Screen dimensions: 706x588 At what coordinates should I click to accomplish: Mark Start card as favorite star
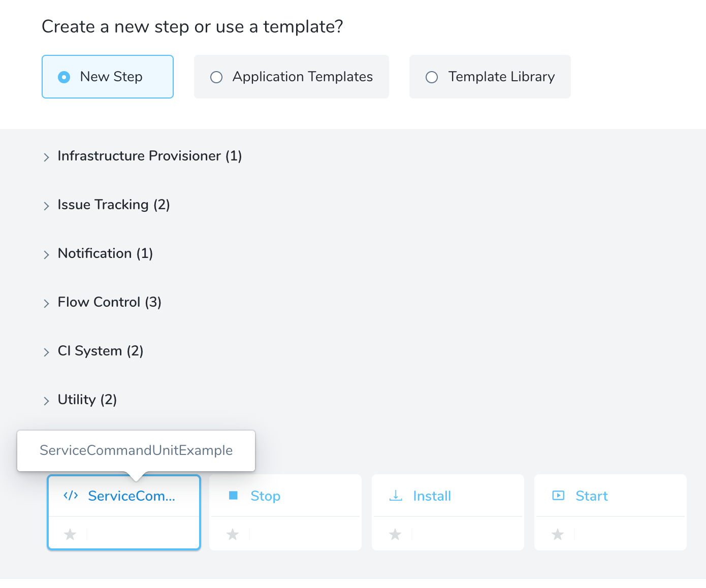click(x=558, y=534)
